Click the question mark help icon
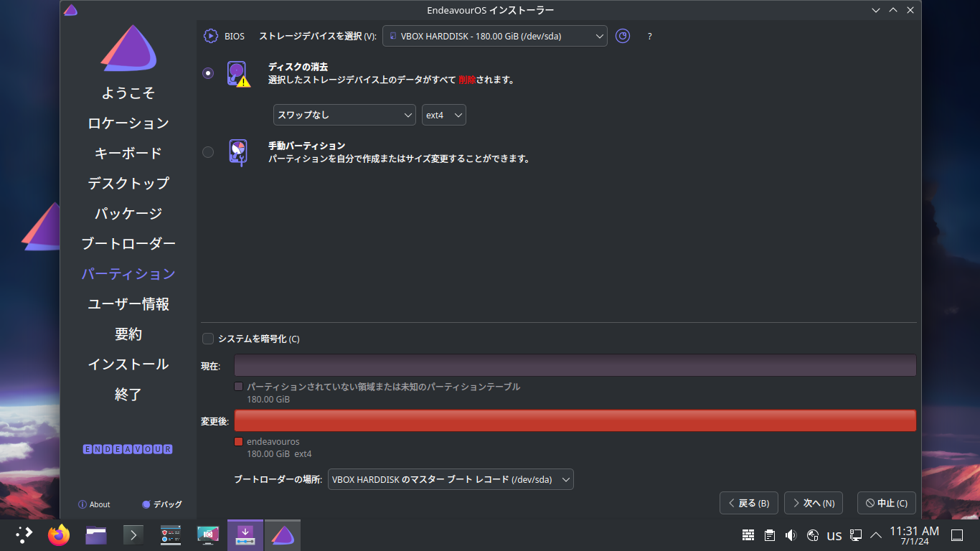 coord(650,36)
